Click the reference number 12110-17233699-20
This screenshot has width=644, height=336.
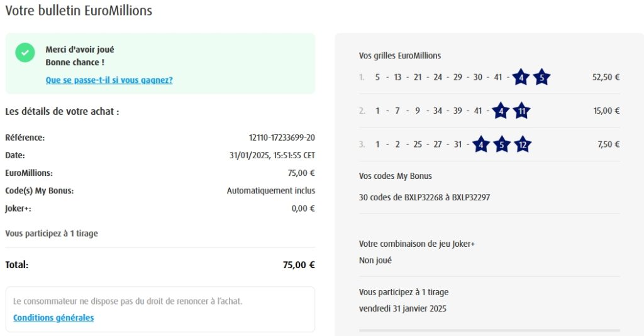(282, 138)
